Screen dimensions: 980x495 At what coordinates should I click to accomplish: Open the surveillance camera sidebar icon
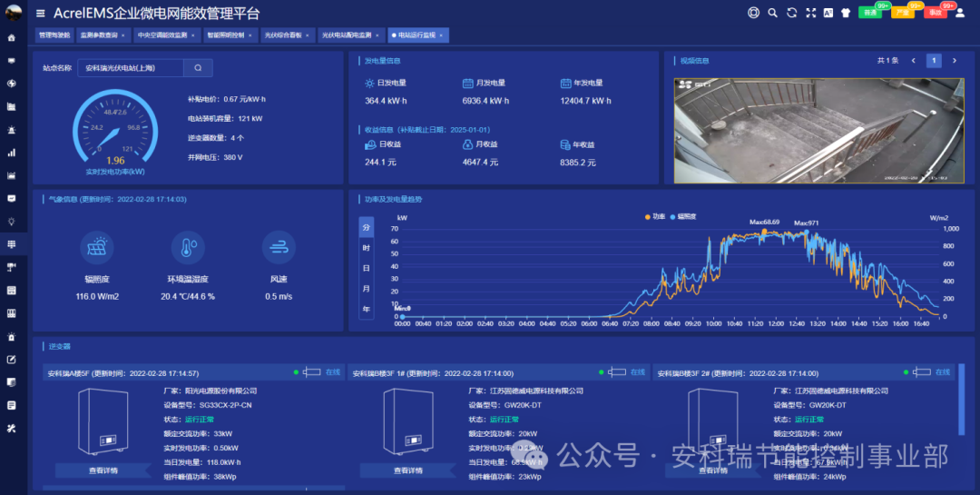[11, 267]
